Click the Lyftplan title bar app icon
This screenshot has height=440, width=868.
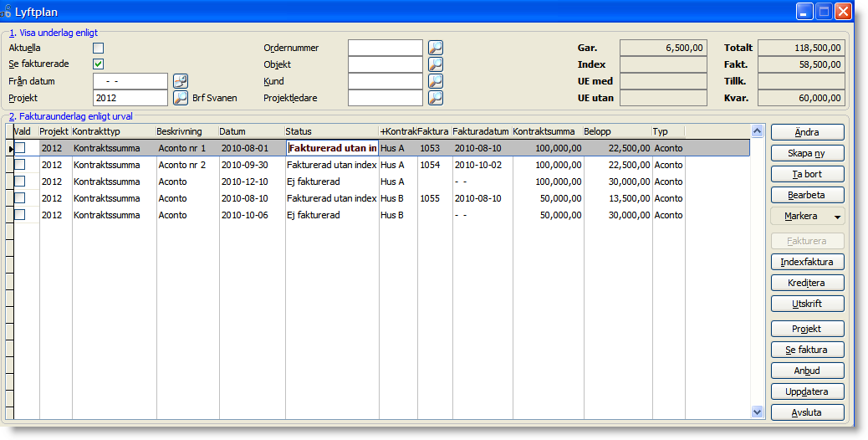tap(6, 11)
